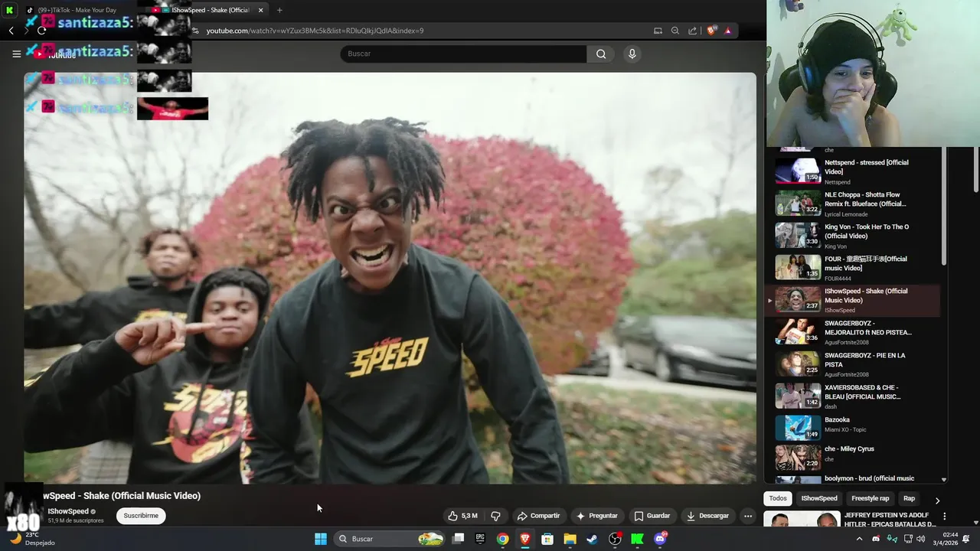Image resolution: width=980 pixels, height=551 pixels.
Task: Close the IShowSpeed - Shake browser tab
Action: click(260, 10)
